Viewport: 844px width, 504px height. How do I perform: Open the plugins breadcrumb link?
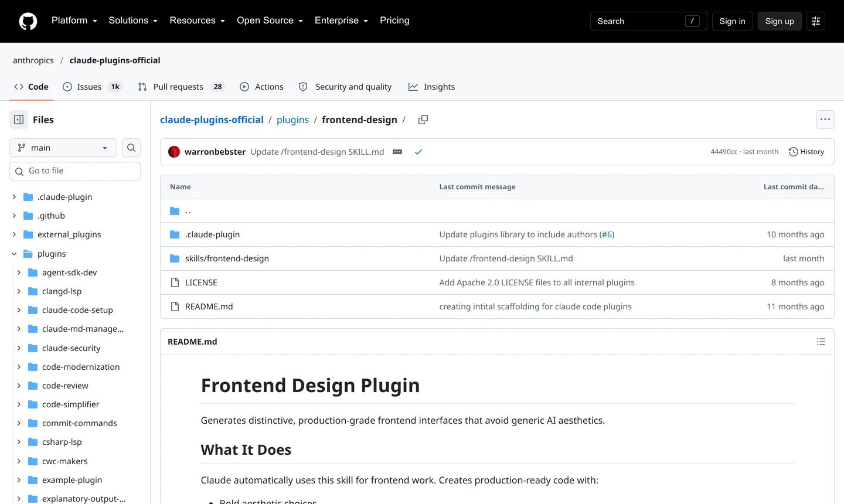pyautogui.click(x=292, y=120)
